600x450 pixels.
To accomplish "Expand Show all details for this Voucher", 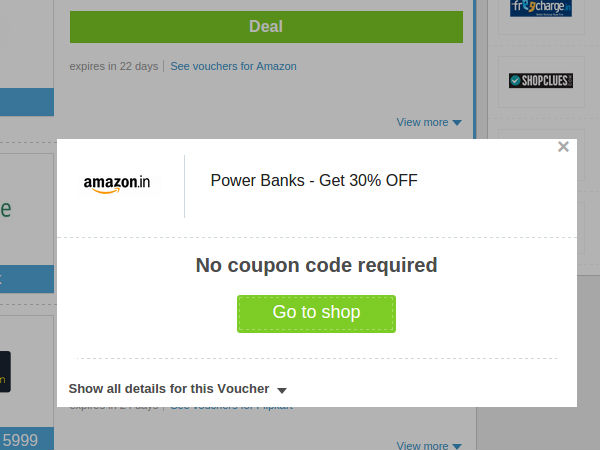I will 169,389.
